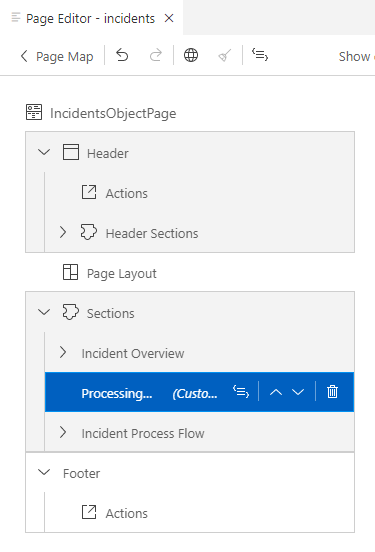This screenshot has height=552, width=375.
Task: Collapse the Footer node
Action: tap(44, 472)
